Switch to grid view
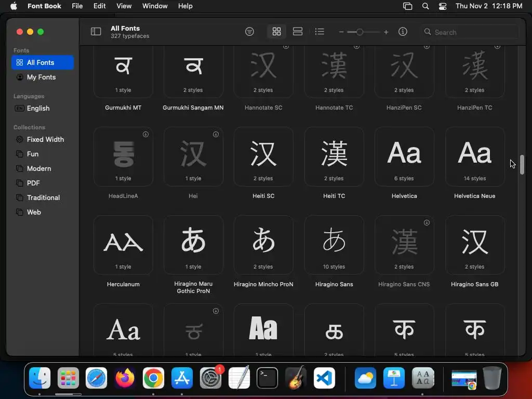 (276, 32)
